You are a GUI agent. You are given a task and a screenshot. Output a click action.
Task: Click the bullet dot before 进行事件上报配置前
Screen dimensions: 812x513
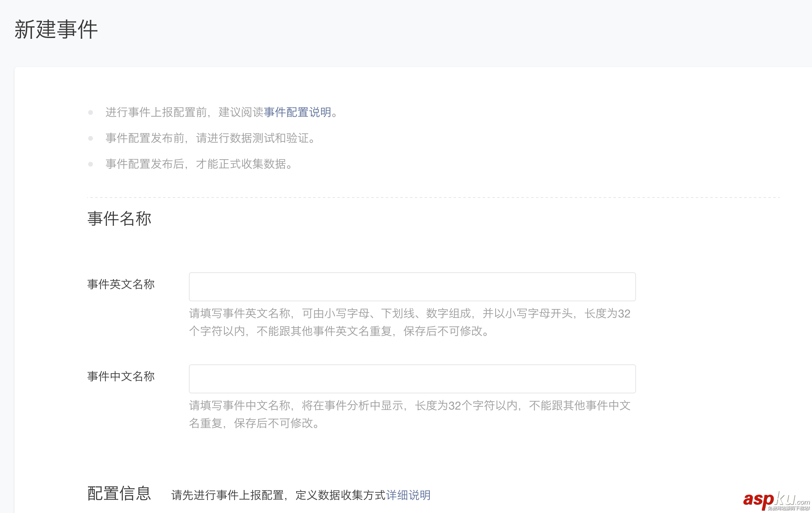(91, 113)
